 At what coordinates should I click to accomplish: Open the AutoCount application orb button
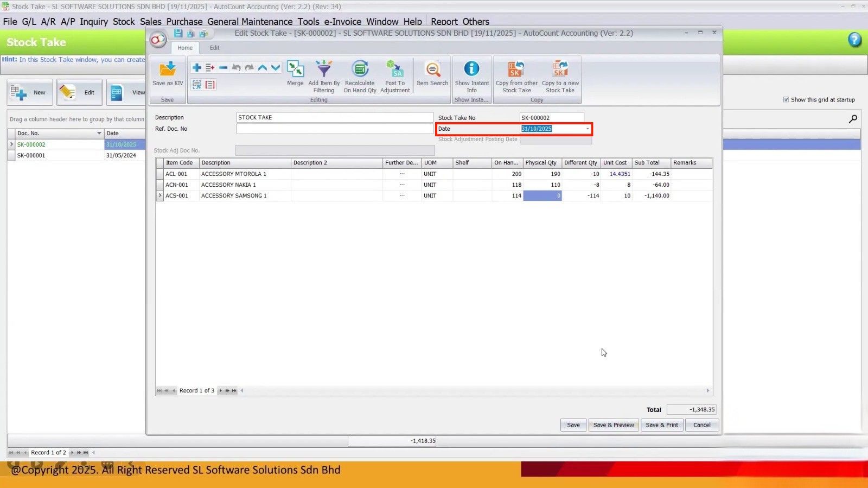click(158, 40)
